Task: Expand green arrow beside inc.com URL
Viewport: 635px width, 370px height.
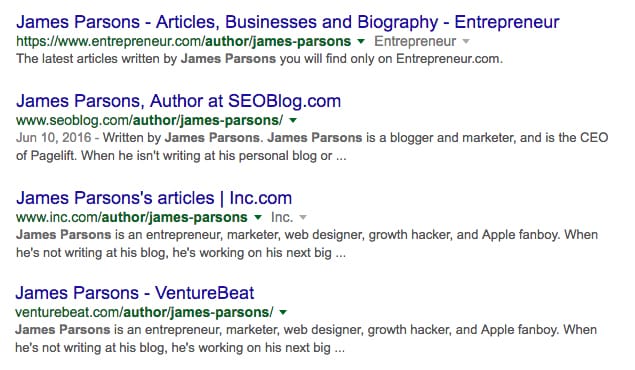Action: 258,217
